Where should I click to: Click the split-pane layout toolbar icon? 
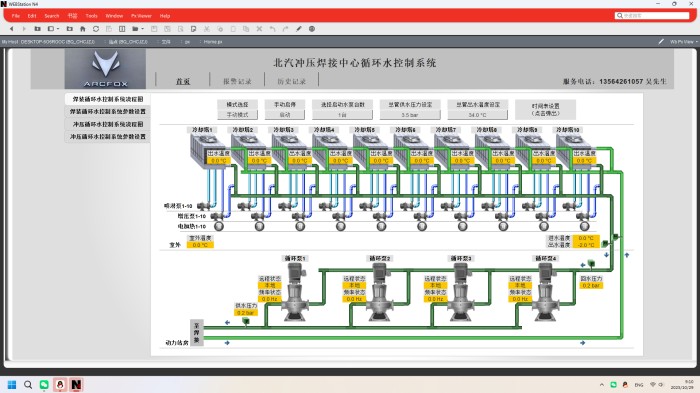(122, 29)
